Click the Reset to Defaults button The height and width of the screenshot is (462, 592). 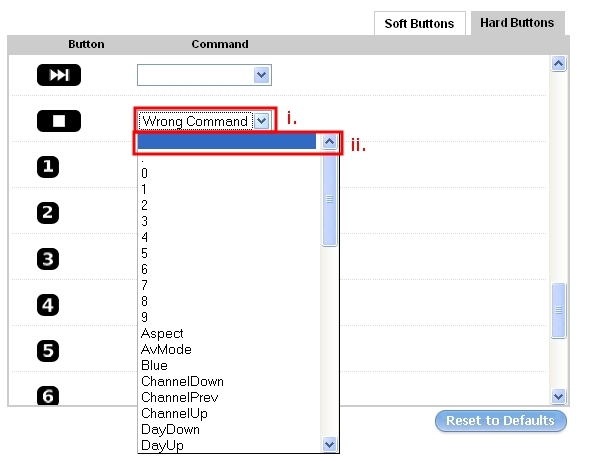501,420
